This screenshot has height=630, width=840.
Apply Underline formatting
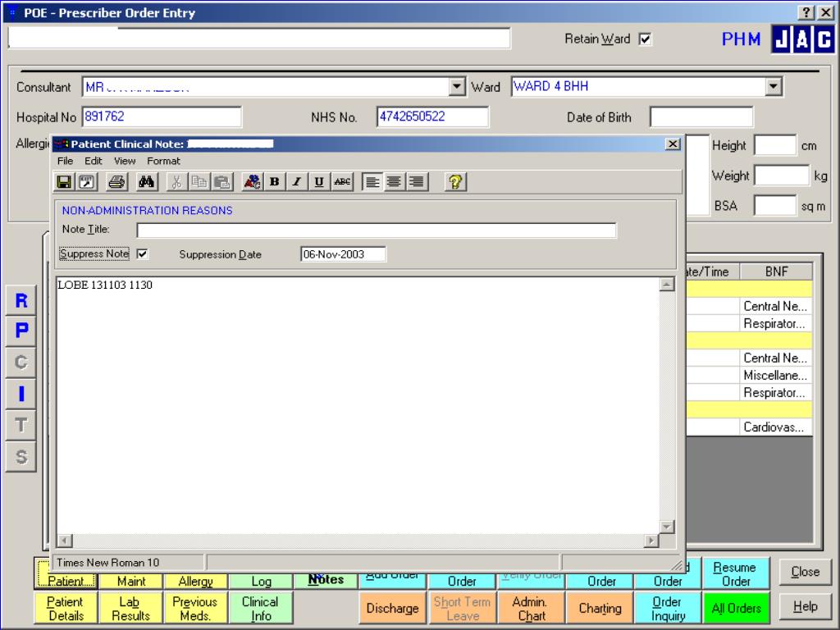[x=319, y=182]
